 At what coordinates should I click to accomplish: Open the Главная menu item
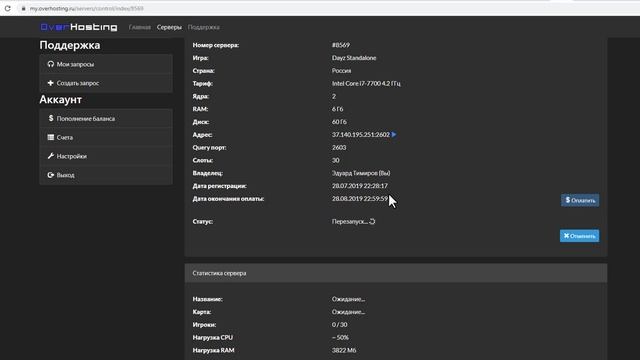coord(140,27)
